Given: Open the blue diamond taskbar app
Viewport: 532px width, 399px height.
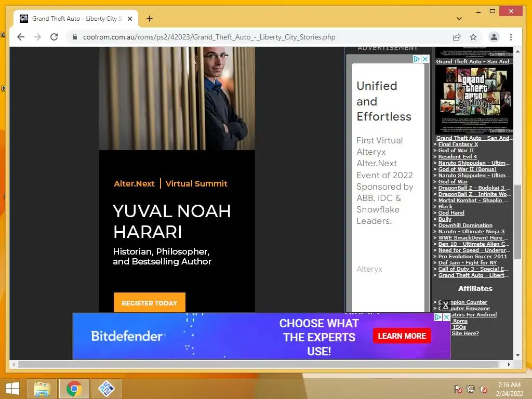Looking at the screenshot, I should pyautogui.click(x=106, y=389).
